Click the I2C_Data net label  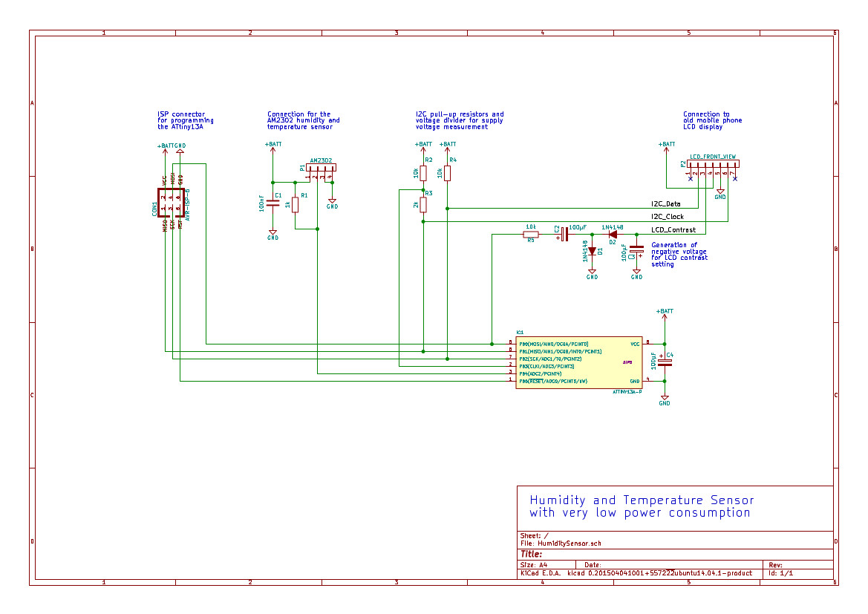(x=665, y=203)
